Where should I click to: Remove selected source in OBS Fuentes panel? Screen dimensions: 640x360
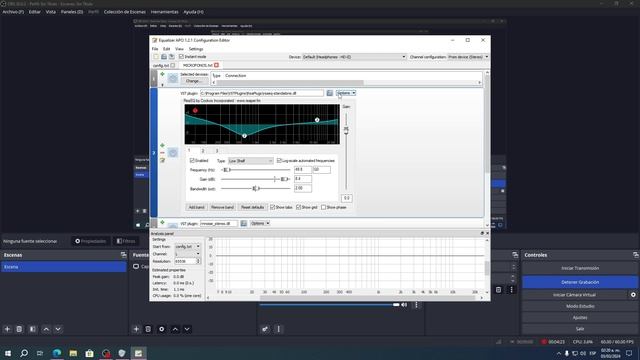click(148, 329)
